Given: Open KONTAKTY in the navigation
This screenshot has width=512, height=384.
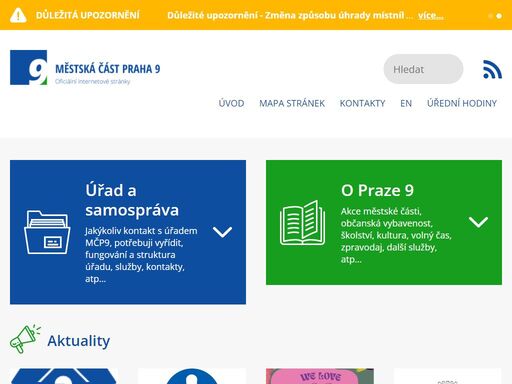Looking at the screenshot, I should (362, 103).
